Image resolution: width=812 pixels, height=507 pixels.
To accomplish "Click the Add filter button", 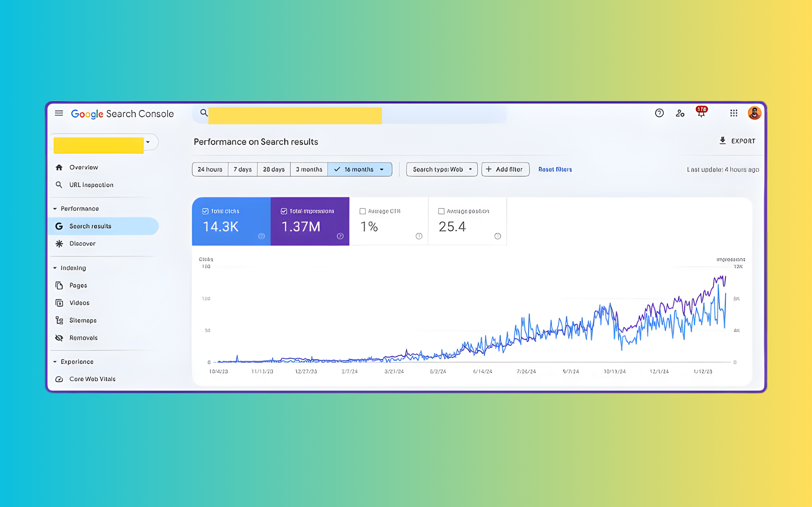I will pyautogui.click(x=505, y=169).
